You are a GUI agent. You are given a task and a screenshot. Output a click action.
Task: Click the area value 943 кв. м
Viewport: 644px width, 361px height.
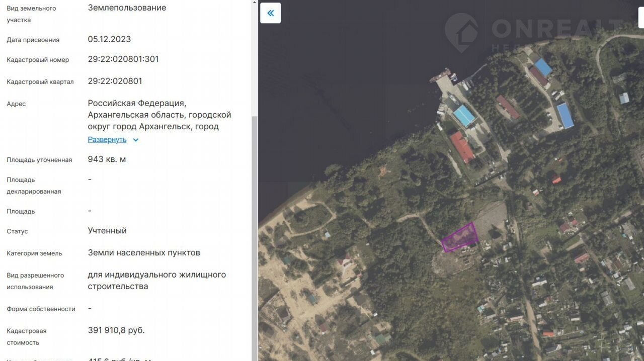107,159
